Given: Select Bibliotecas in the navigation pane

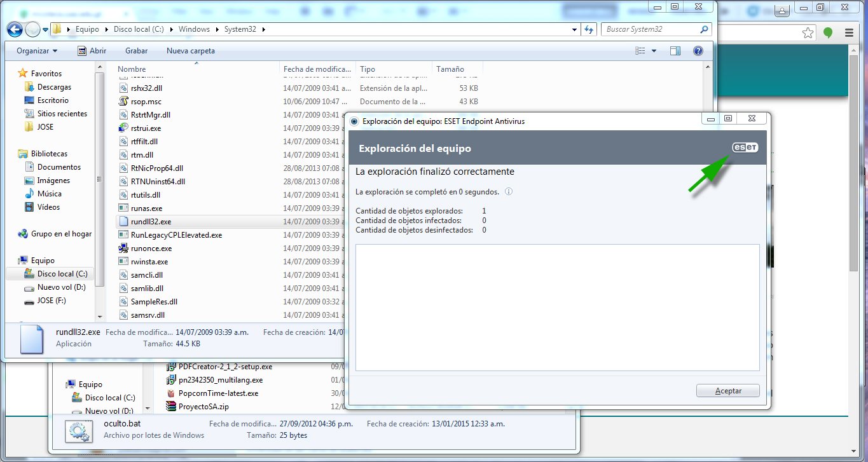Looking at the screenshot, I should click(49, 154).
